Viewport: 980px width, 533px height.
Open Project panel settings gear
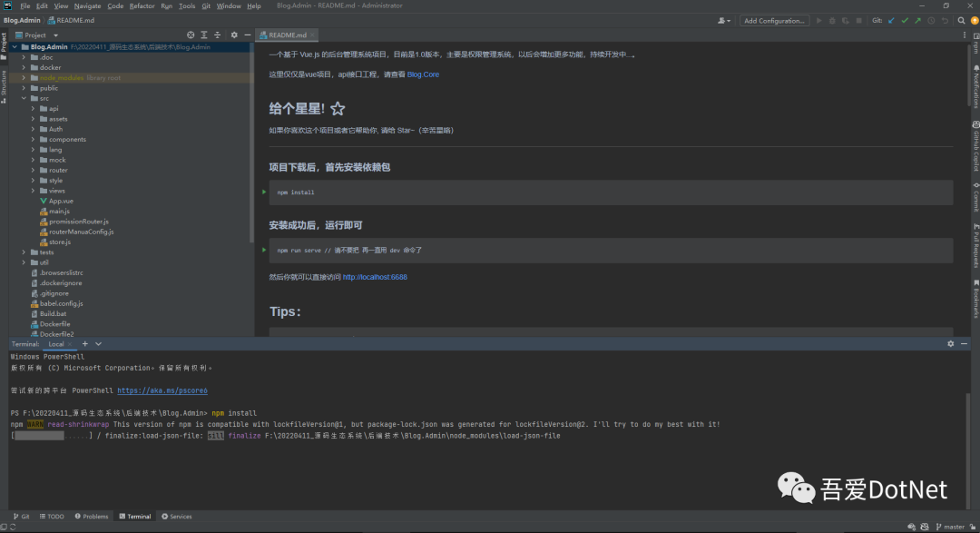(x=234, y=35)
